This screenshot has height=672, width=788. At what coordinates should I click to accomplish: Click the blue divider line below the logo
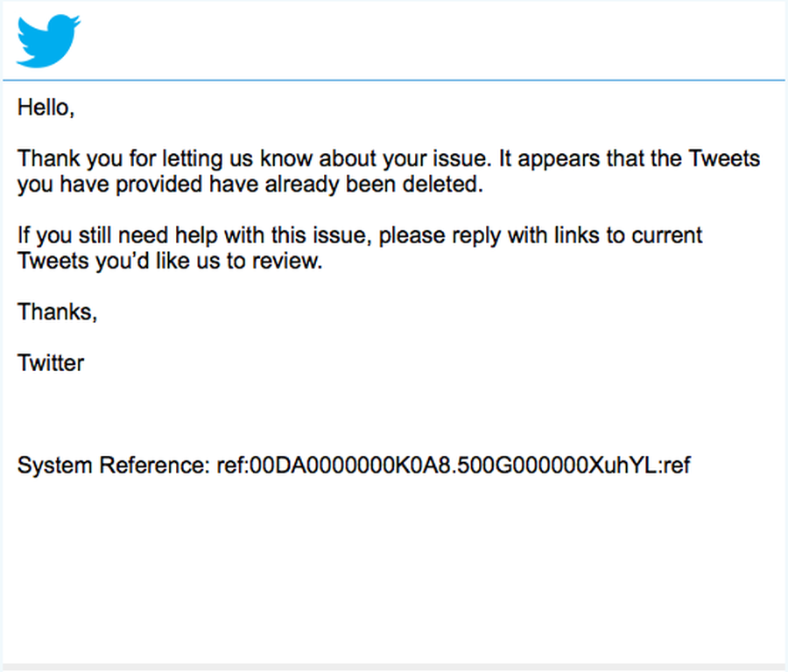[x=394, y=80]
